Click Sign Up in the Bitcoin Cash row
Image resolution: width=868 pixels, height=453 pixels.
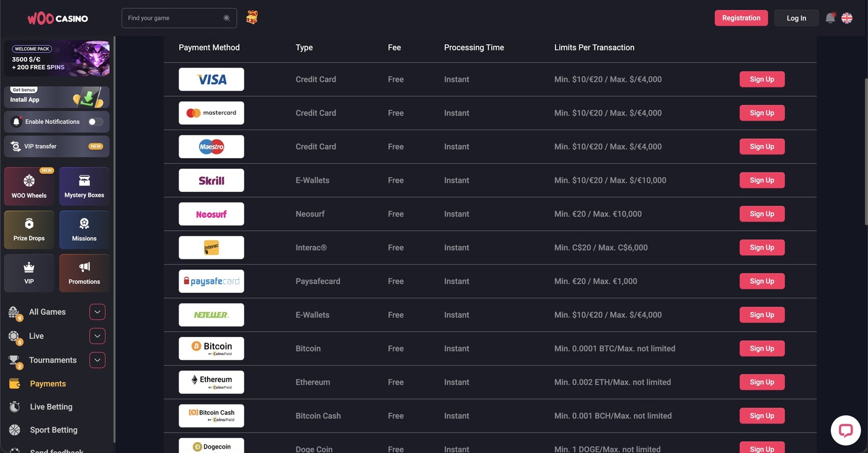point(762,416)
